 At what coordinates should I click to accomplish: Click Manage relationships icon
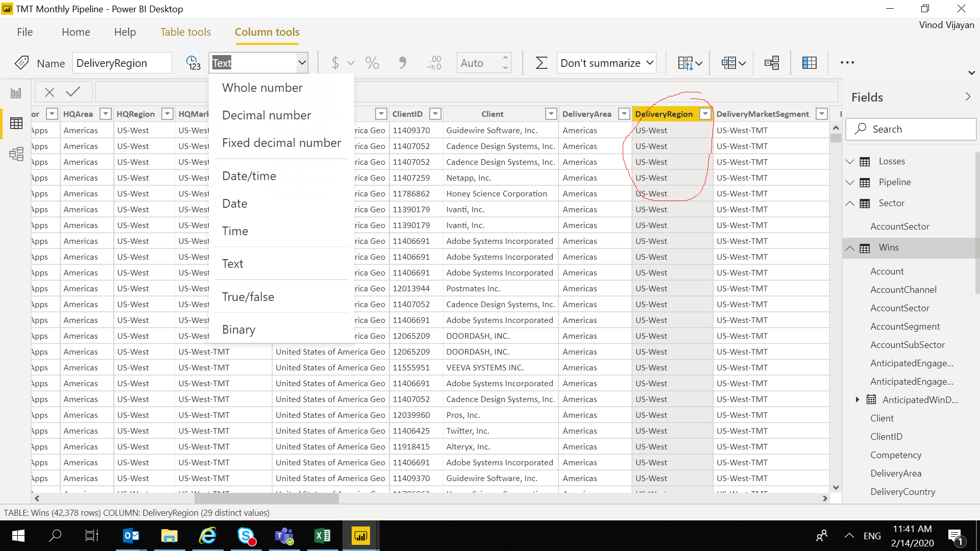(x=772, y=63)
